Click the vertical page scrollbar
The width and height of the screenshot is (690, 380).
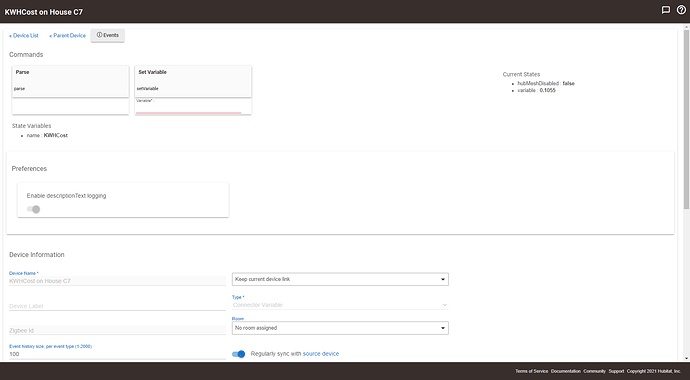tap(686, 194)
